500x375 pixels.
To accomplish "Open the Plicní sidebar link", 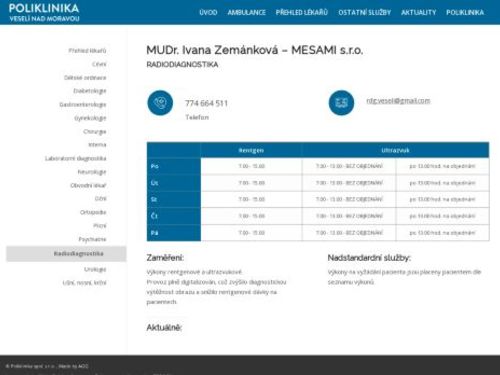I will click(x=100, y=226).
